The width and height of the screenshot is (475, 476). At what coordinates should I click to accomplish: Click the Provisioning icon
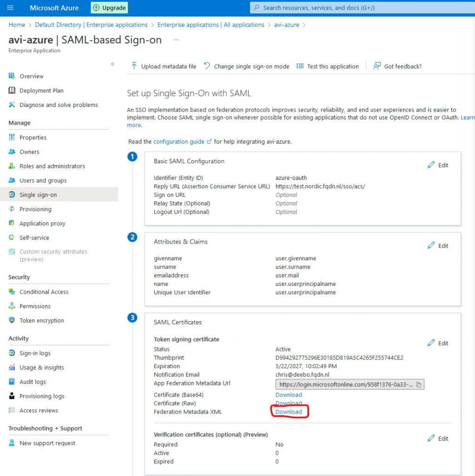tap(12, 209)
